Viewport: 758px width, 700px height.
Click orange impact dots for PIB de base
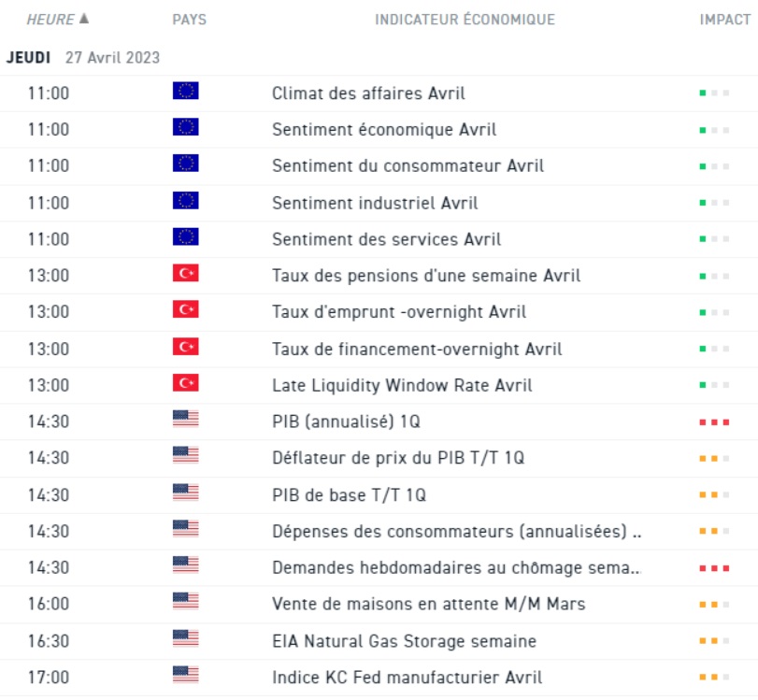coord(714,495)
